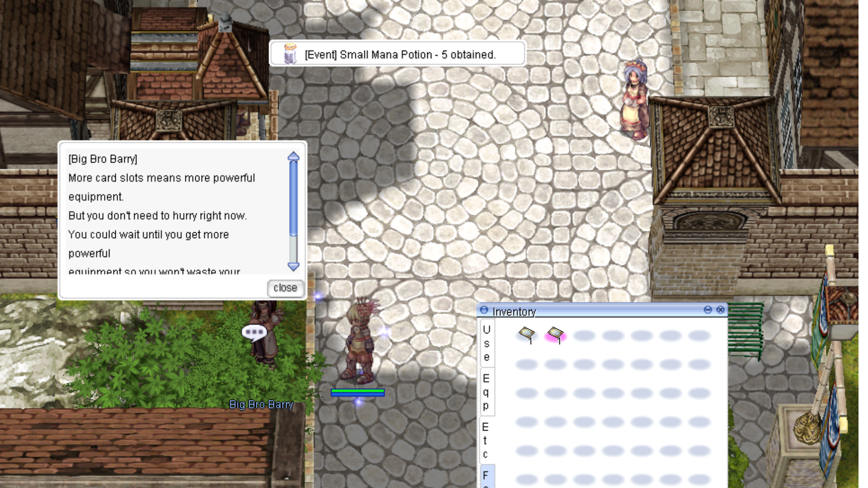
Task: Click the player character sprite
Action: (x=359, y=343)
